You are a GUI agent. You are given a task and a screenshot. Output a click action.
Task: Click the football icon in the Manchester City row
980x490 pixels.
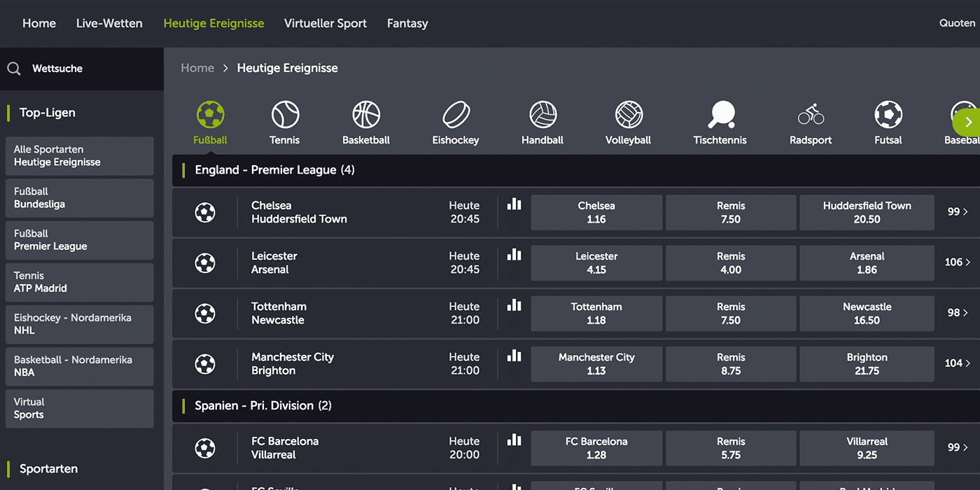(205, 363)
